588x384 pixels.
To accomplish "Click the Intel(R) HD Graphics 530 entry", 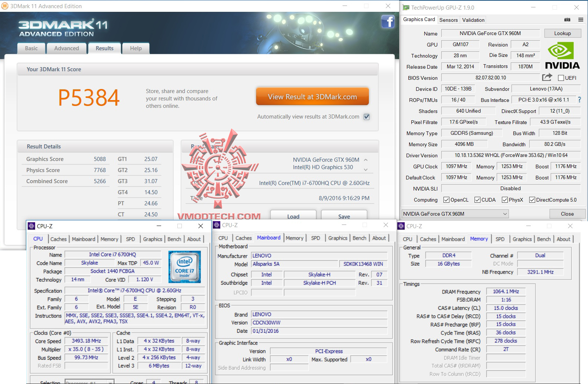I will (x=323, y=167).
